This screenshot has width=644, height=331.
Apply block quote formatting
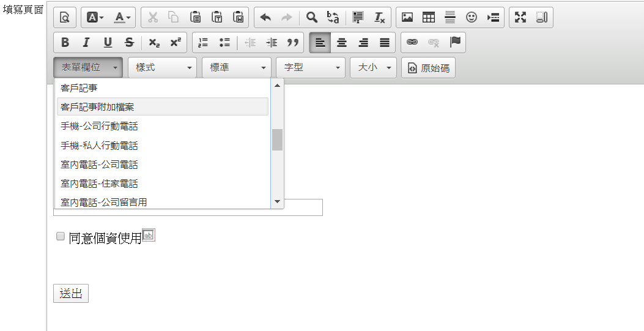[x=292, y=42]
